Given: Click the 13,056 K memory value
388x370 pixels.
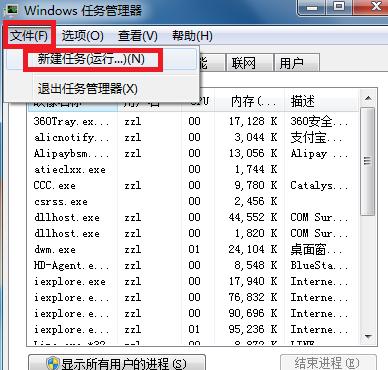Looking at the screenshot, I should tap(253, 153).
